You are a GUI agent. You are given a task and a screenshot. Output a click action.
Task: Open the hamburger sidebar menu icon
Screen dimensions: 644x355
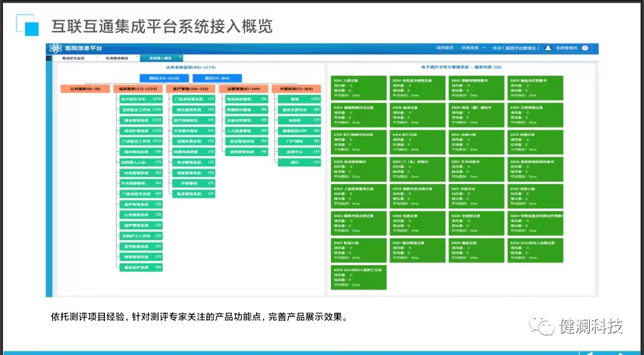[49, 58]
